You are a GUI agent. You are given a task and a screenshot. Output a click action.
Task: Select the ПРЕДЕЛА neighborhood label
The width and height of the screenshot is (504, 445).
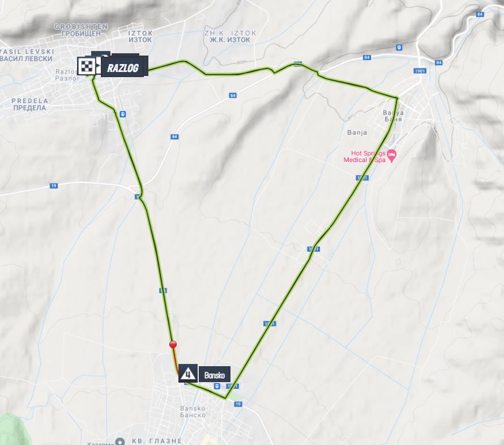[x=29, y=108]
